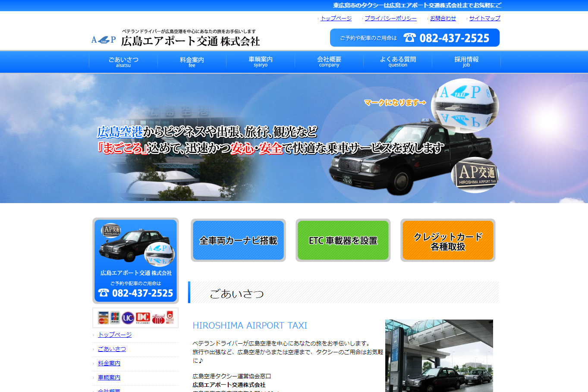The height and width of the screenshot is (392, 588).
Task: Click the header phone number 082-437-2525
Action: pos(454,38)
